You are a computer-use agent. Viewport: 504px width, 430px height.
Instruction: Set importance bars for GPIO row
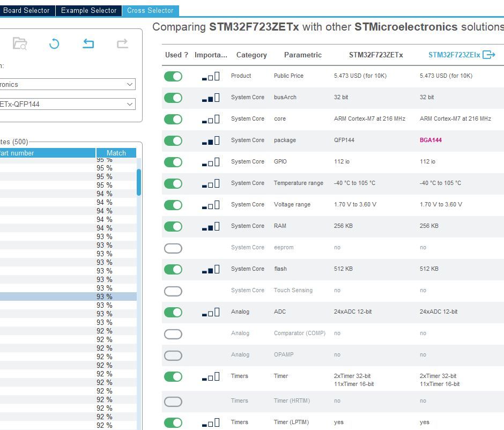[x=211, y=162]
